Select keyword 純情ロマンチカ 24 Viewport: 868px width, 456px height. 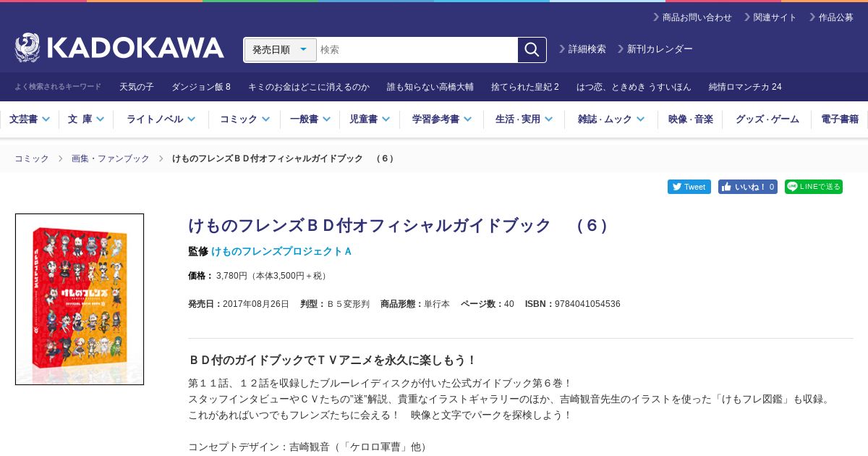tap(745, 87)
